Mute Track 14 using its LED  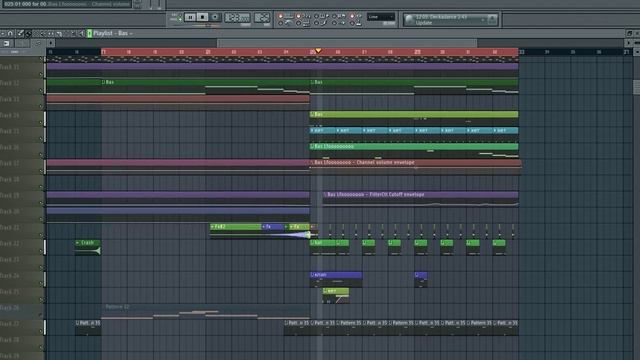(41, 122)
